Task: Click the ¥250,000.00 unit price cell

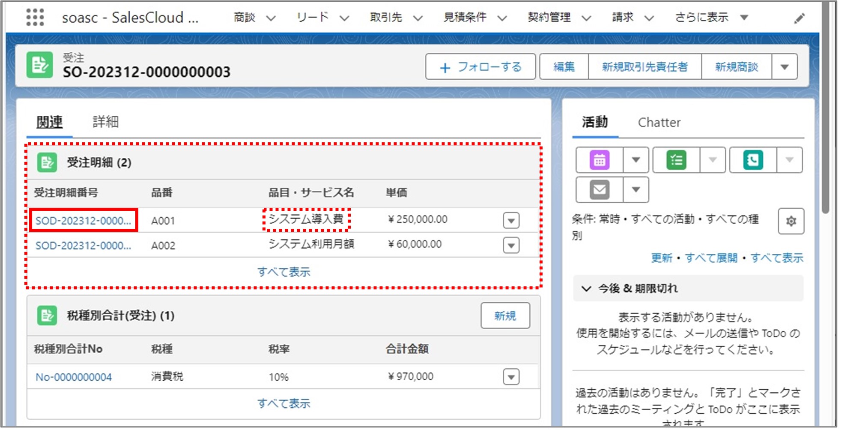Action: (x=417, y=220)
